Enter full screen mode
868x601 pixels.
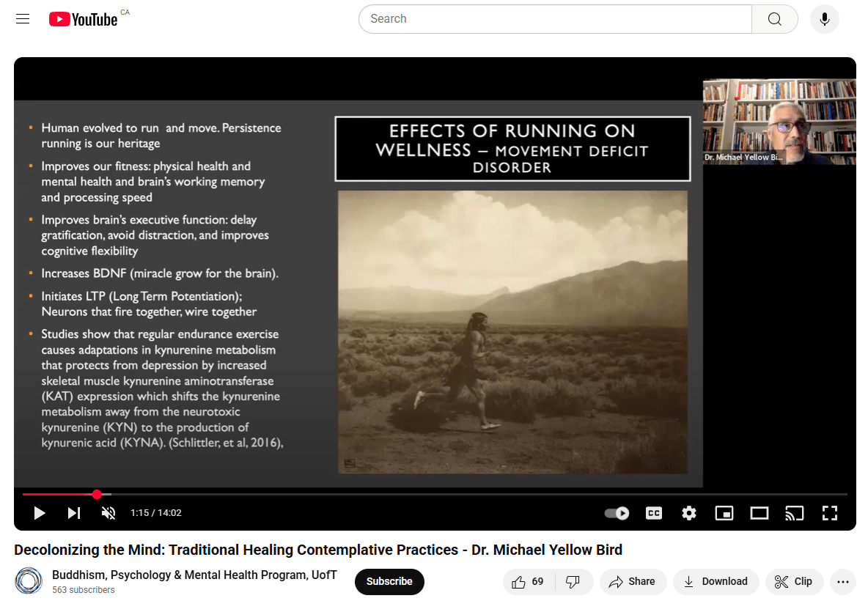(x=829, y=513)
